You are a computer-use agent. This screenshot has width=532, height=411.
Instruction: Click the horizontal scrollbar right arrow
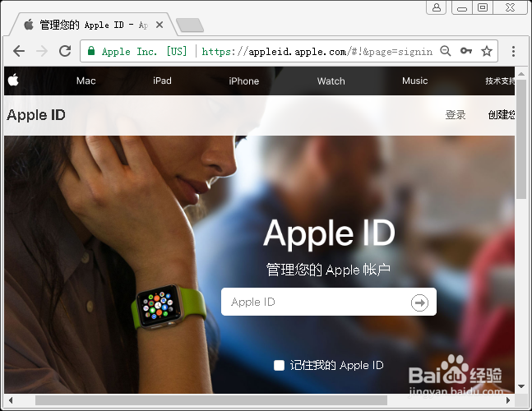click(x=508, y=400)
